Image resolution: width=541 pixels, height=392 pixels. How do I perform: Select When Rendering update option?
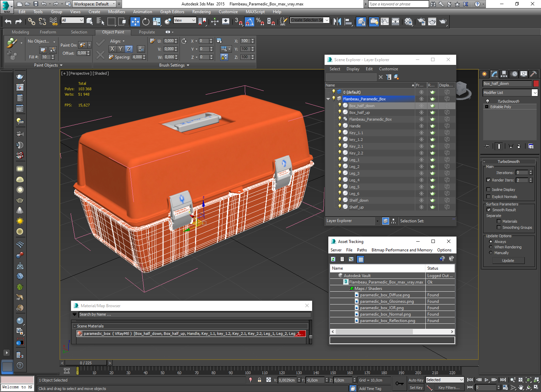[491, 247]
